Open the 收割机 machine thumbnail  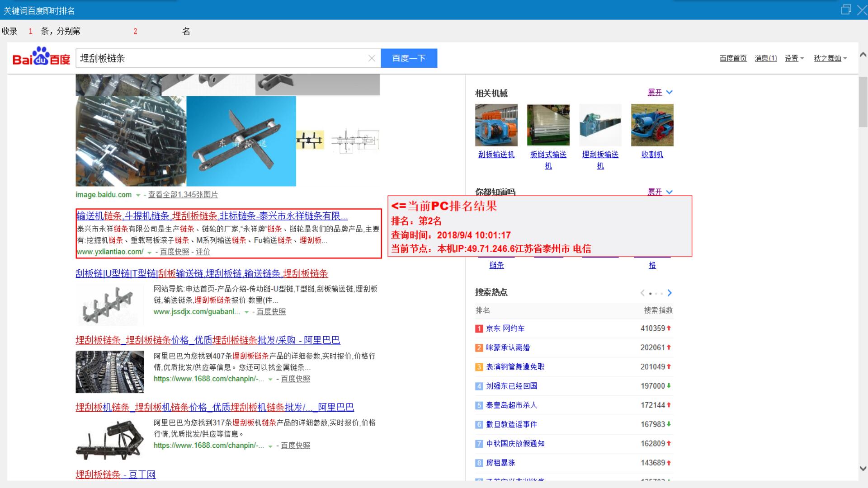[x=652, y=125]
